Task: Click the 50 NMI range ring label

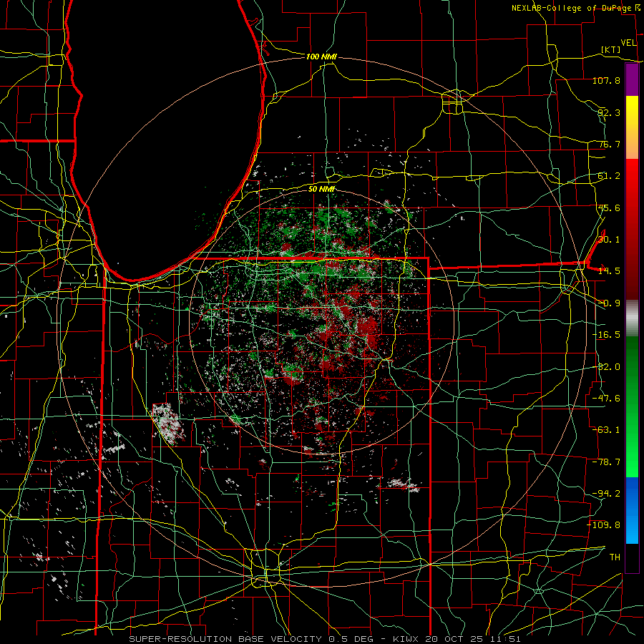Action: coord(321,190)
